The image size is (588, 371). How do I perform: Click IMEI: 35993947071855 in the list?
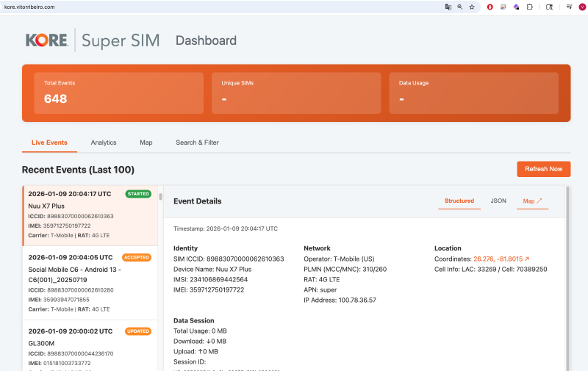click(x=59, y=300)
